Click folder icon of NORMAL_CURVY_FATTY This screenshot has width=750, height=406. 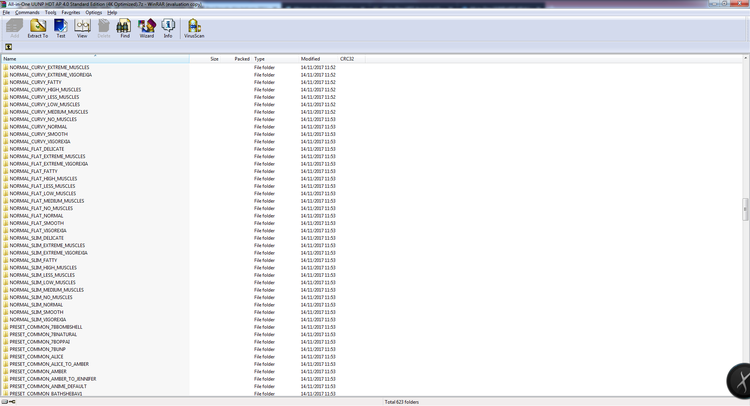(x=6, y=82)
